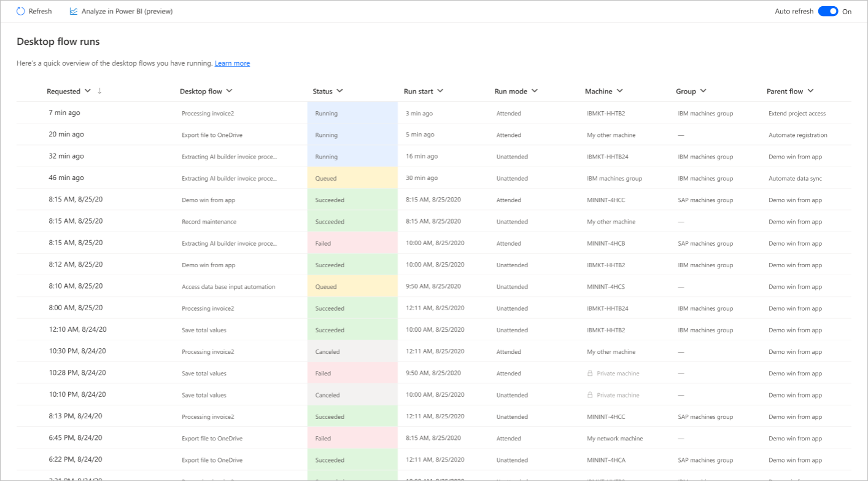Click the 6:22 PM, 8/24/20 requested cell
Screen dimensions: 868x481
[76, 459]
